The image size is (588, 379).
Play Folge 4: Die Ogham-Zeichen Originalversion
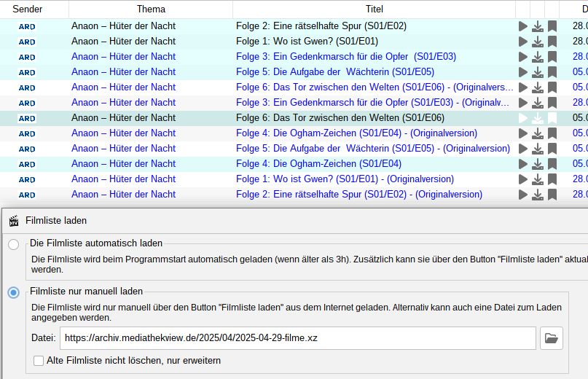522,133
